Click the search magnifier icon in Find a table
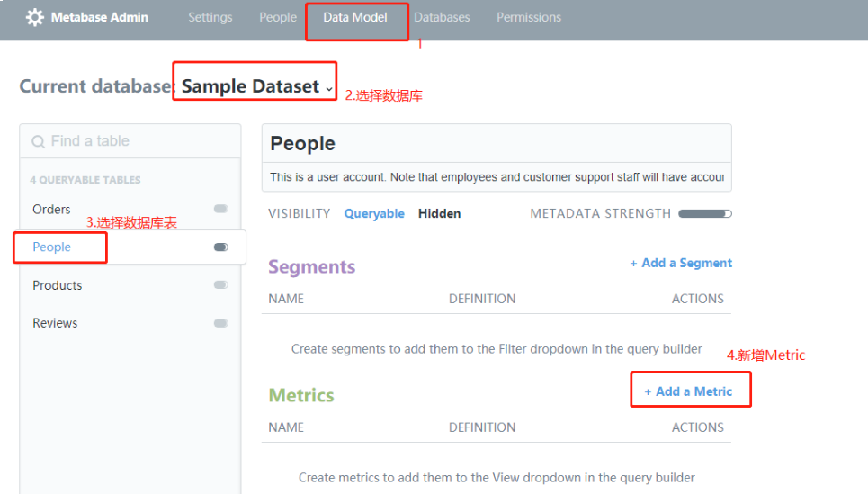 (39, 141)
